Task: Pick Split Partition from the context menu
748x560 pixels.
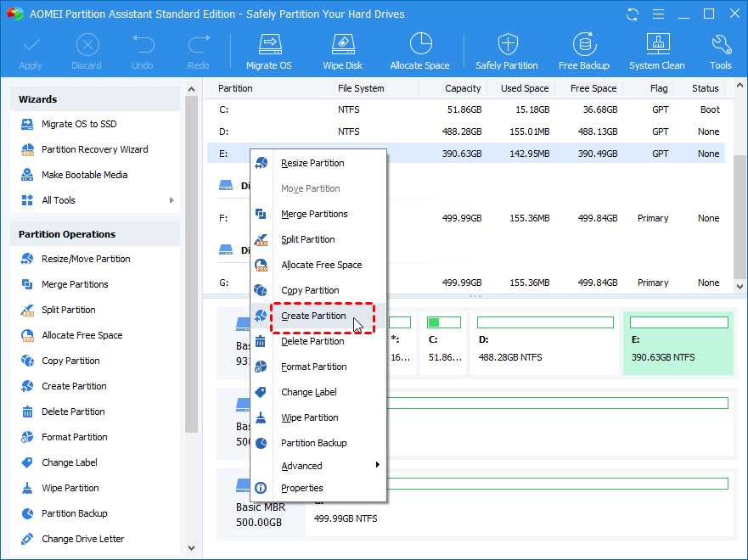Action: [318, 239]
